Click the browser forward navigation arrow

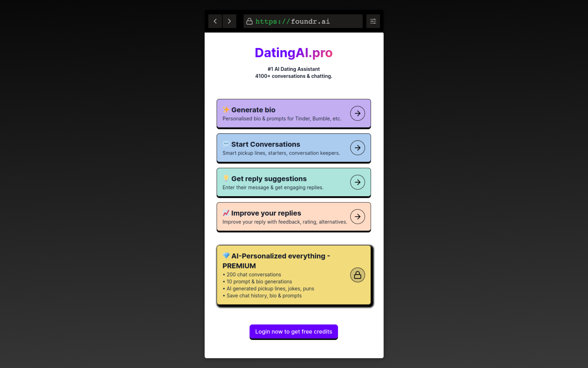click(x=229, y=21)
